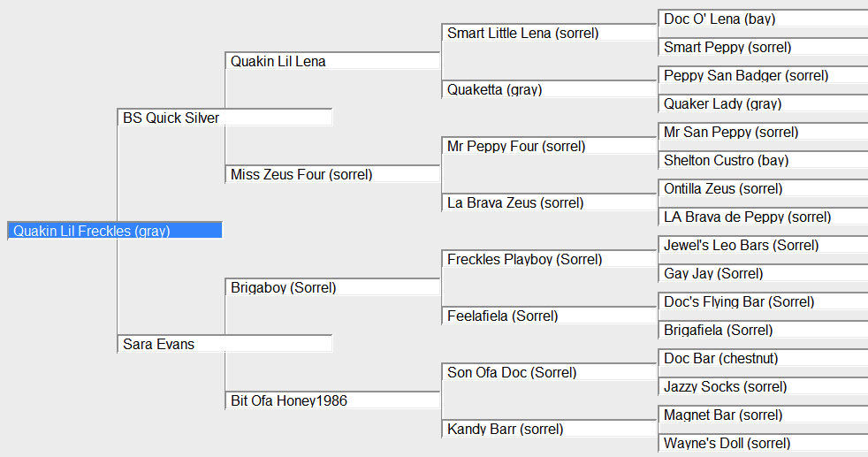Select Doc Bar (chestnut) ancestor

tap(763, 358)
